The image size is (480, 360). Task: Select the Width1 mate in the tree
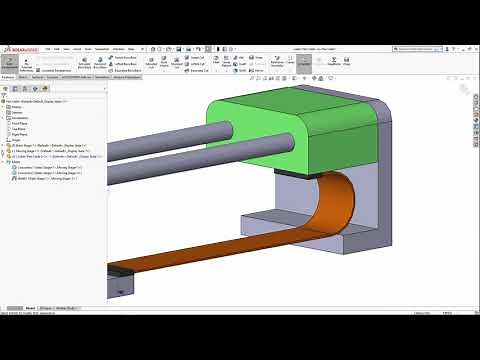[x=45, y=179]
